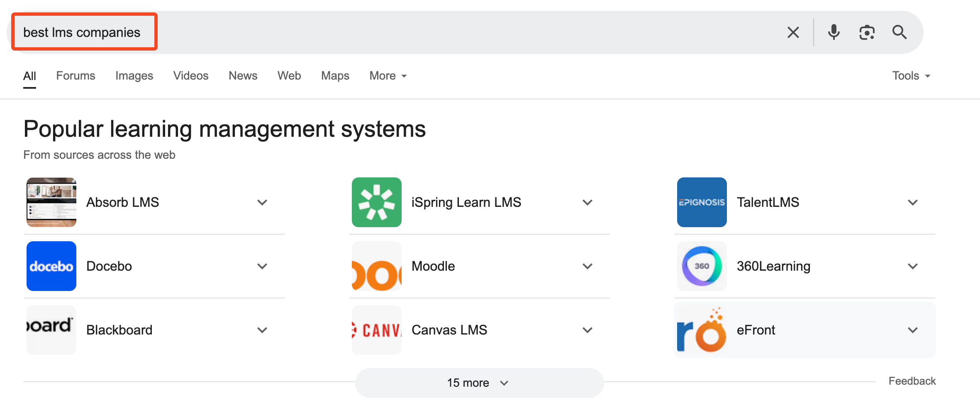Select the Moodle logo icon
Viewport: 980px width, 417px height.
[x=376, y=266]
